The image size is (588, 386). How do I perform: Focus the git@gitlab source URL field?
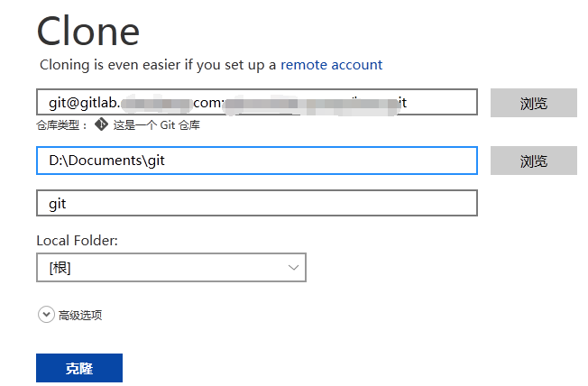(257, 102)
